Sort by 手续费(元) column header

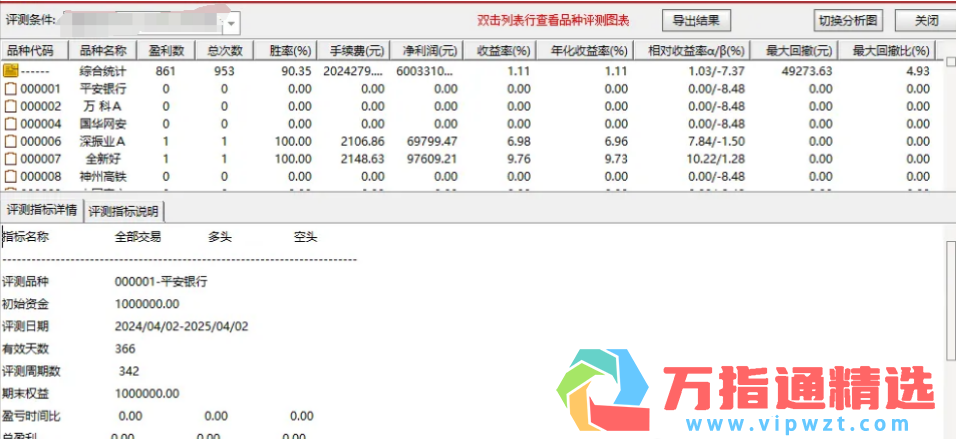[354, 51]
